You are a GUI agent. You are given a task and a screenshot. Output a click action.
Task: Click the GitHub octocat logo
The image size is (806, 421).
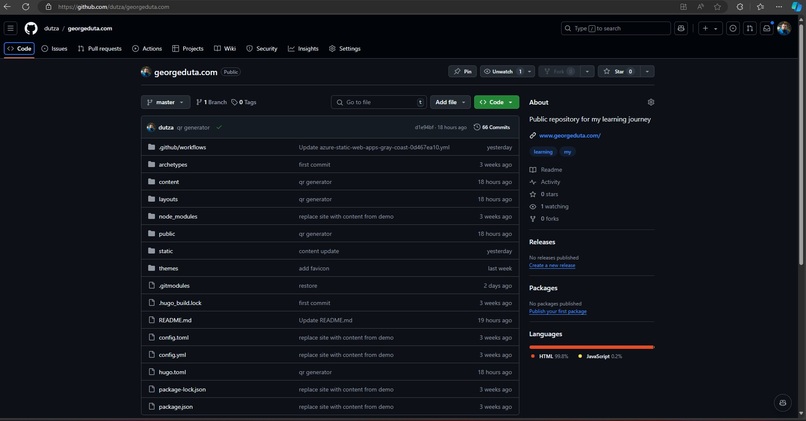31,28
